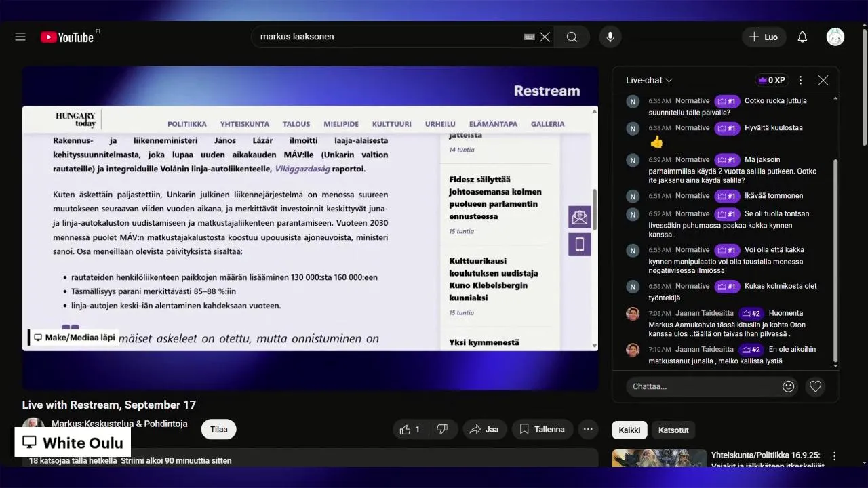Select the Katsotut filter chip

(x=673, y=430)
